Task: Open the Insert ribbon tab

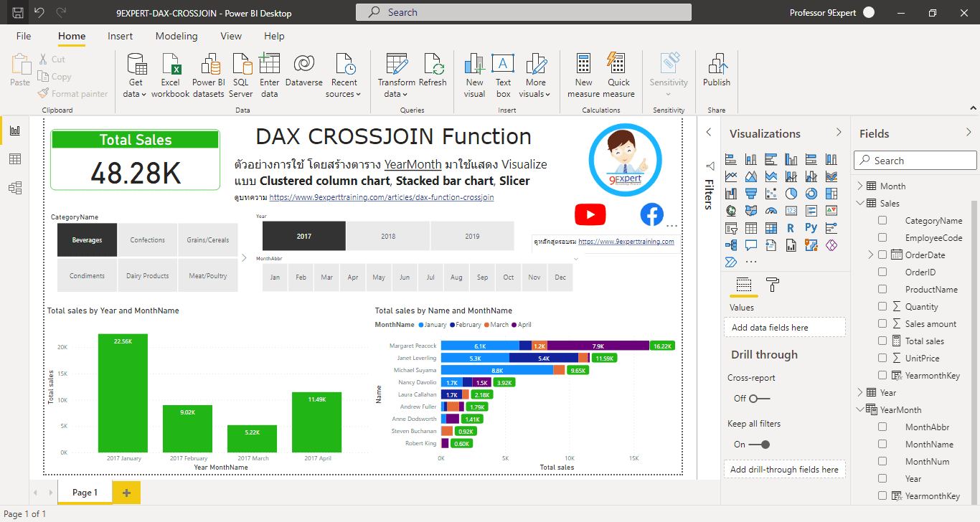Action: [x=120, y=36]
